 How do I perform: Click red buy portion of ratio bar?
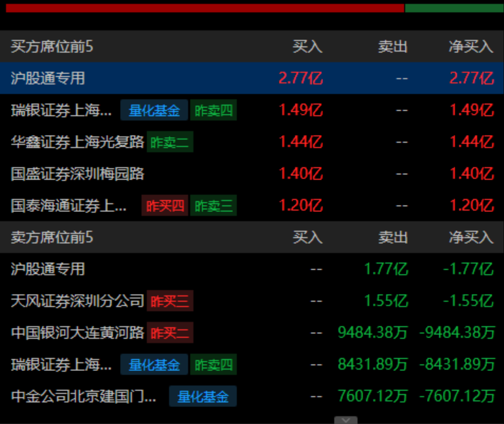click(205, 8)
